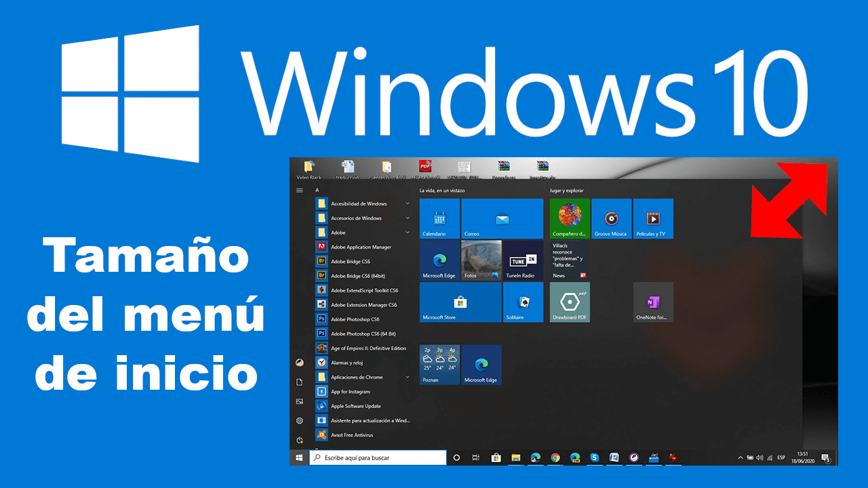Open the Power options in Start sidebar
868x488 pixels.
(300, 440)
